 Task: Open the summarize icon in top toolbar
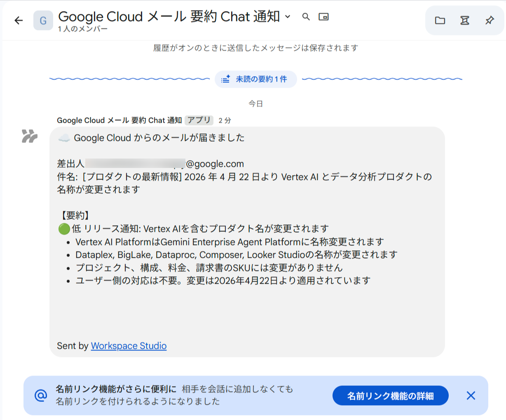tap(465, 20)
